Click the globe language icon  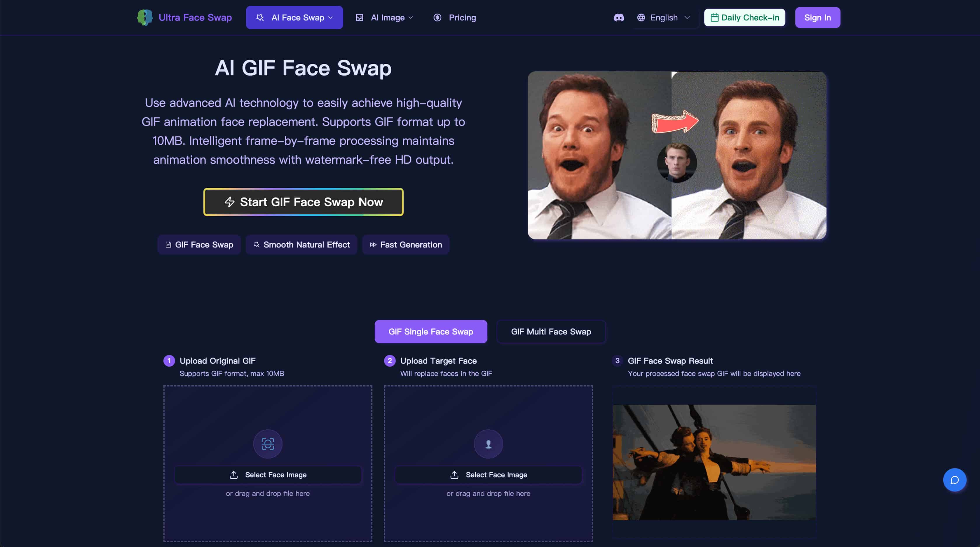point(641,18)
